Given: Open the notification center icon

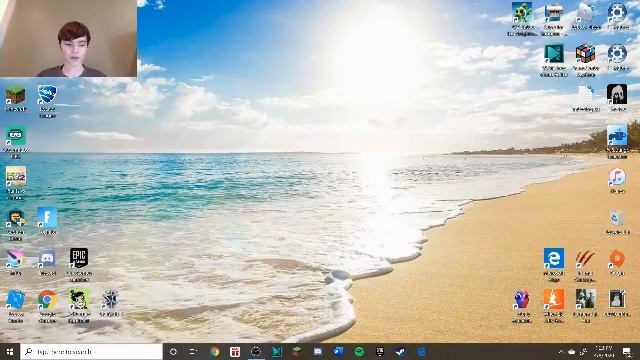Looking at the screenshot, I should point(627,351).
